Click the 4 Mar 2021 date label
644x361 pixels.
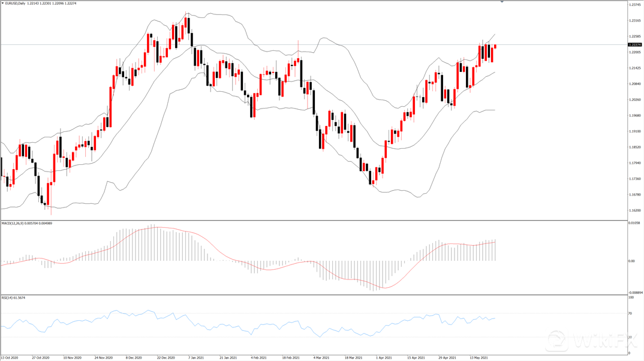[x=321, y=357]
